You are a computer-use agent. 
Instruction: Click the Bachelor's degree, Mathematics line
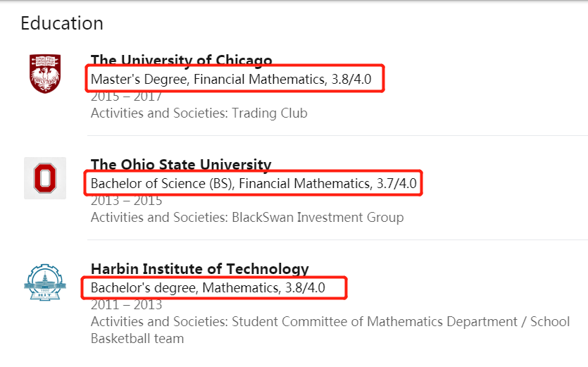(184, 287)
